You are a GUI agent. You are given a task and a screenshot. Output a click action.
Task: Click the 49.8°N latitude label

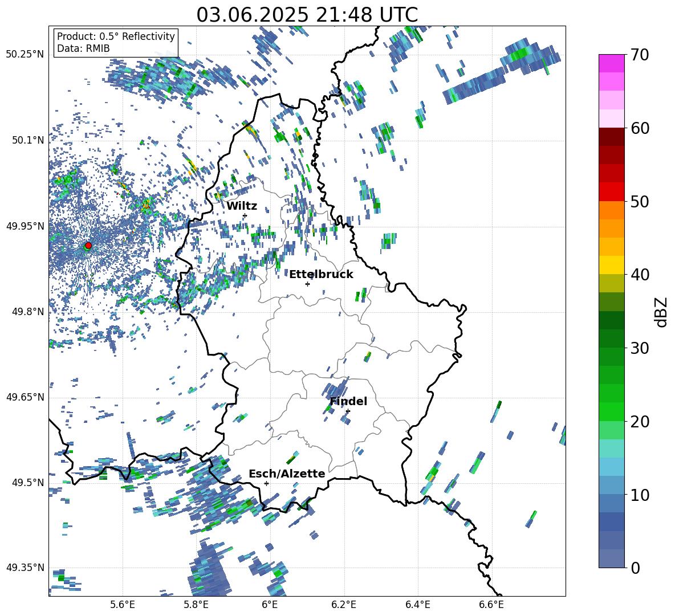pyautogui.click(x=28, y=312)
